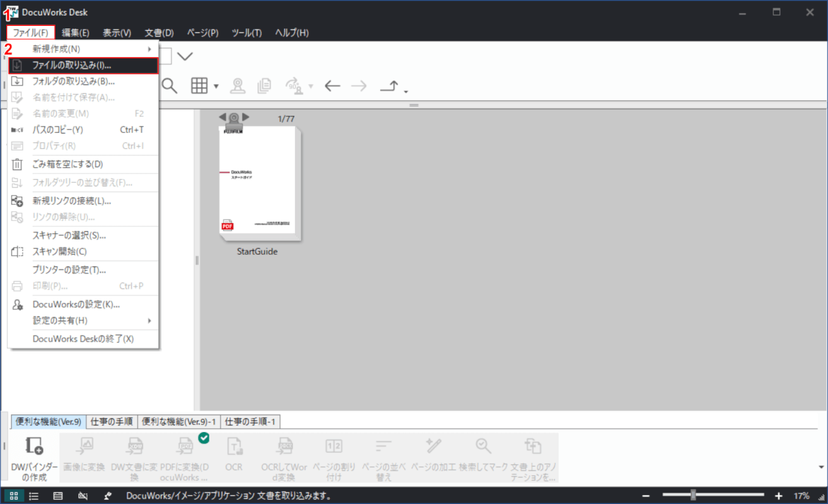828x504 pixels.
Task: Click DWバインダーの作成 tool
Action: (34, 458)
